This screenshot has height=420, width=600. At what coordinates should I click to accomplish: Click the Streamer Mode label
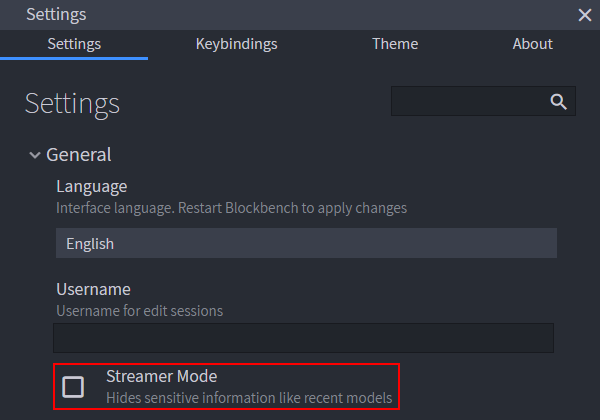tap(161, 376)
